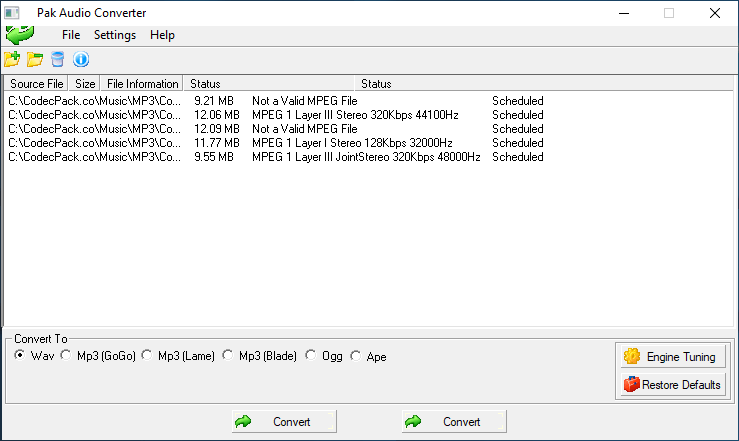Choose the Ogg output format
Image resolution: width=739 pixels, height=441 pixels.
324,356
